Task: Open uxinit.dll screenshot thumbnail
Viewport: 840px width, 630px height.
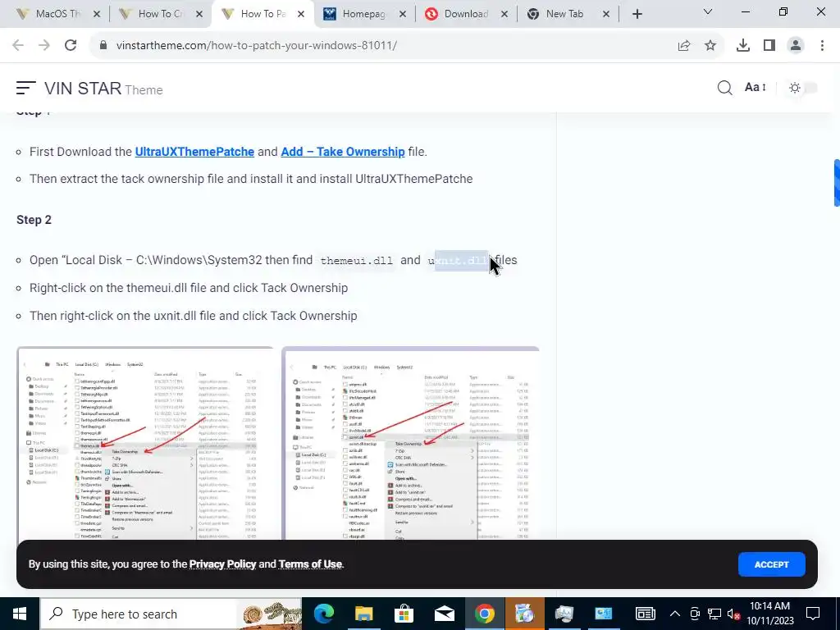Action: click(410, 444)
